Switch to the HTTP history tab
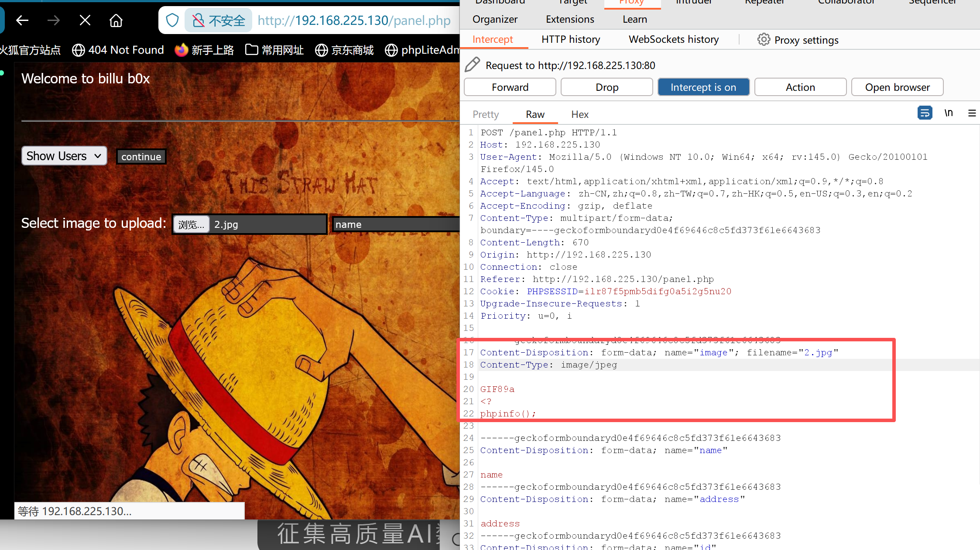 click(570, 39)
